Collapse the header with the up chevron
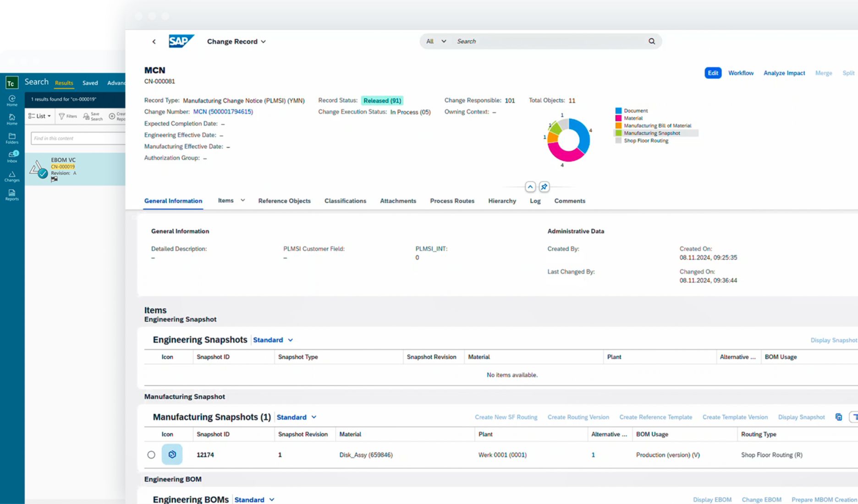 pyautogui.click(x=530, y=187)
